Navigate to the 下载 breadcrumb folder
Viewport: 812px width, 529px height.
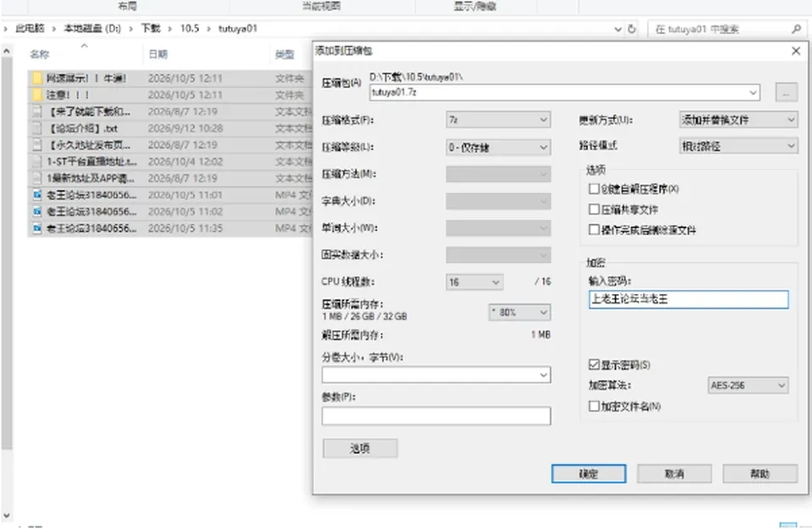[151, 29]
